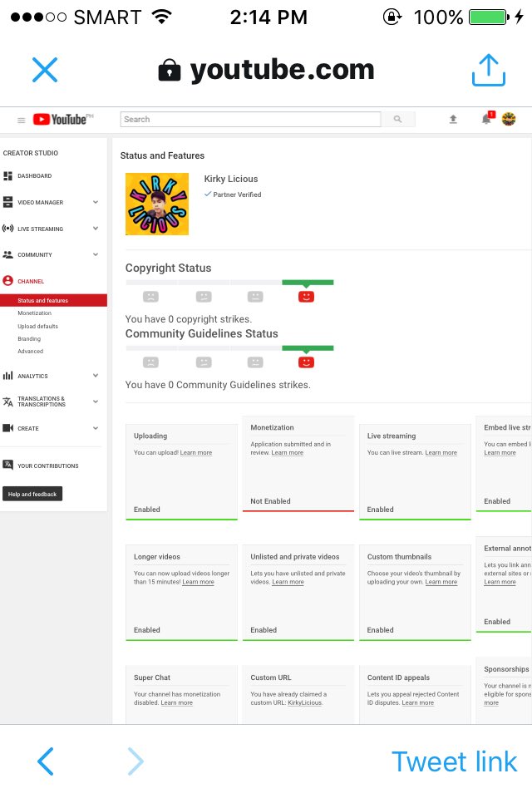Open Upload defaults under Channel
This screenshot has height=798, width=532.
pyautogui.click(x=37, y=326)
